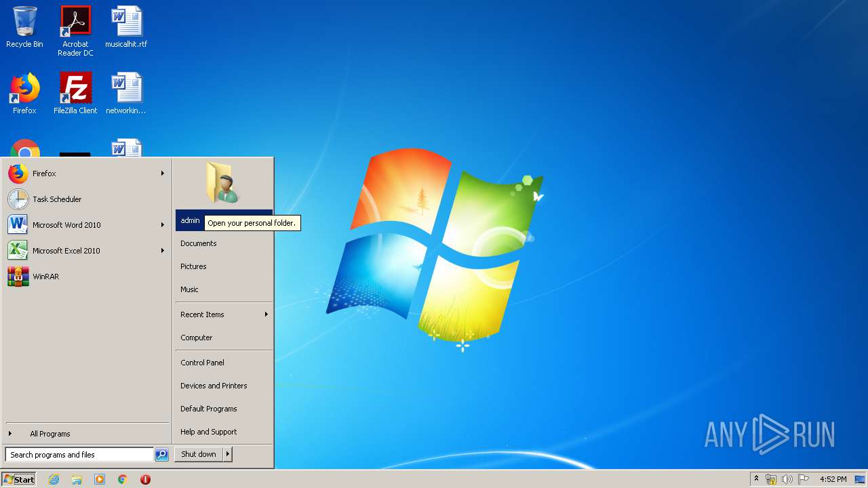
Task: Click the Search programs and files box
Action: [79, 455]
